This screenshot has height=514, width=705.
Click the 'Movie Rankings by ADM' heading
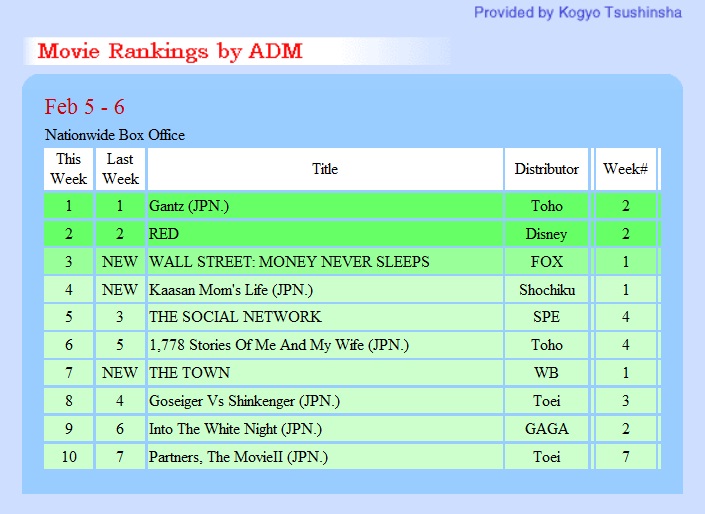[x=170, y=51]
